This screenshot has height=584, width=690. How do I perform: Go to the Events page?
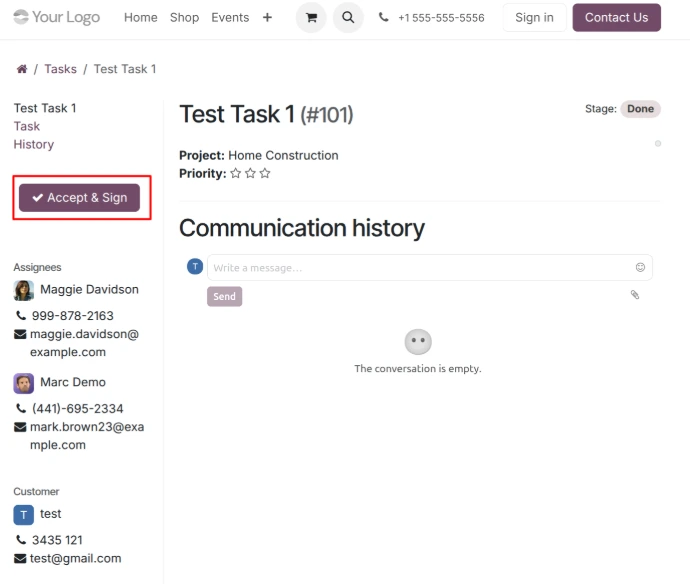(x=230, y=17)
